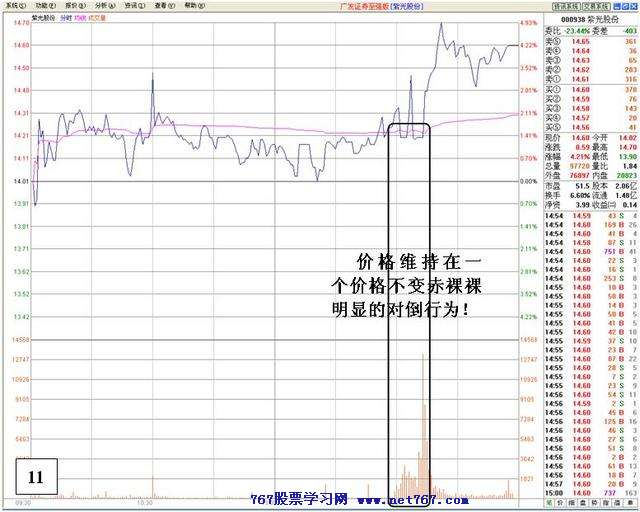Open the 帮助 menu
The height and width of the screenshot is (512, 640).
coord(193,5)
